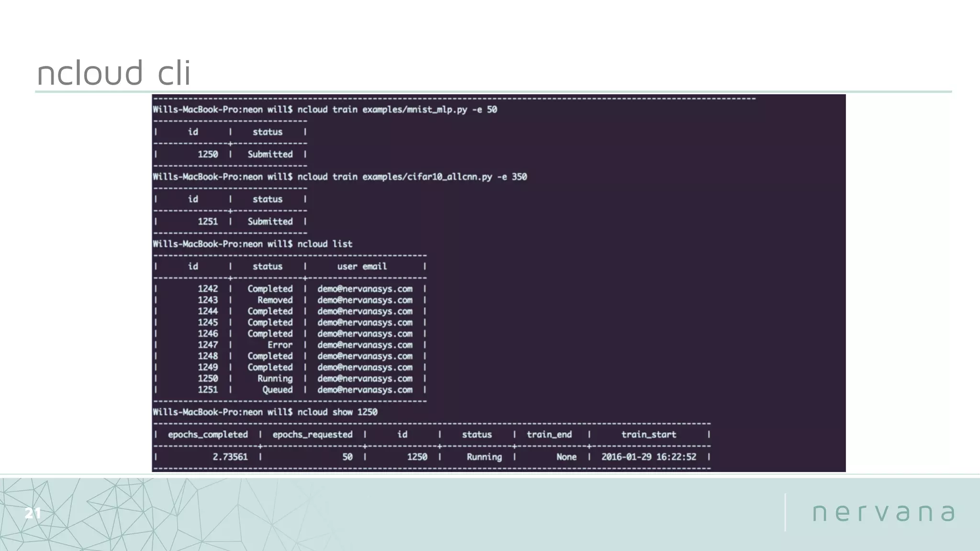Viewport: 980px width, 551px height.
Task: Click id 1242 in the list table
Action: tap(208, 289)
